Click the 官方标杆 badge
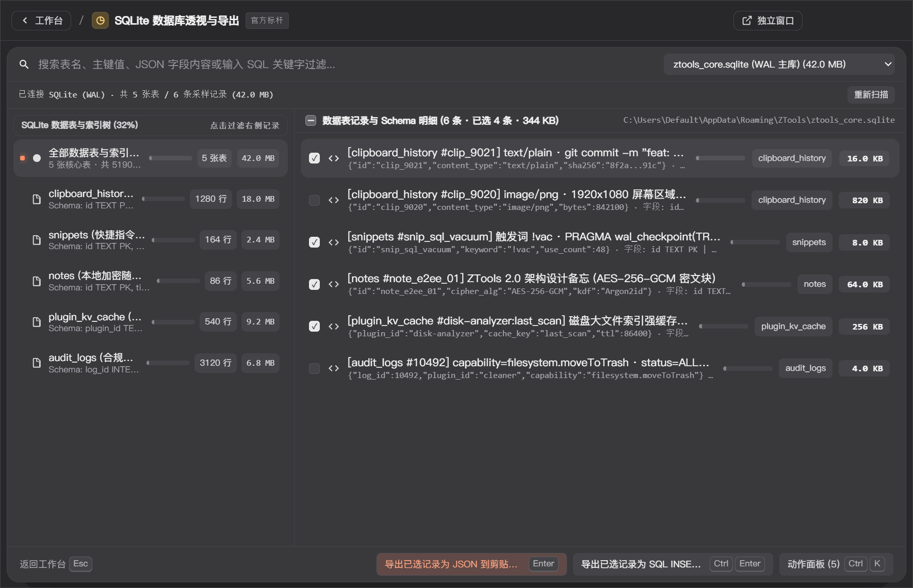Image resolution: width=913 pixels, height=588 pixels. coord(267,21)
